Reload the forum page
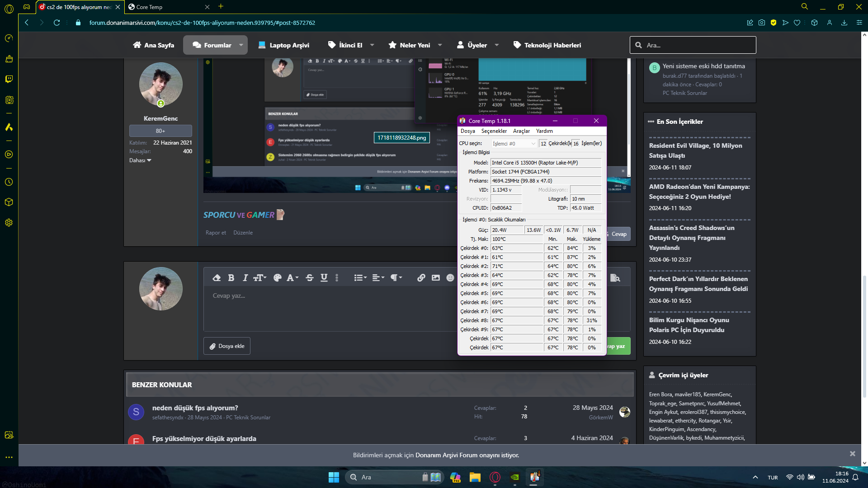The width and height of the screenshot is (868, 488). 57,23
